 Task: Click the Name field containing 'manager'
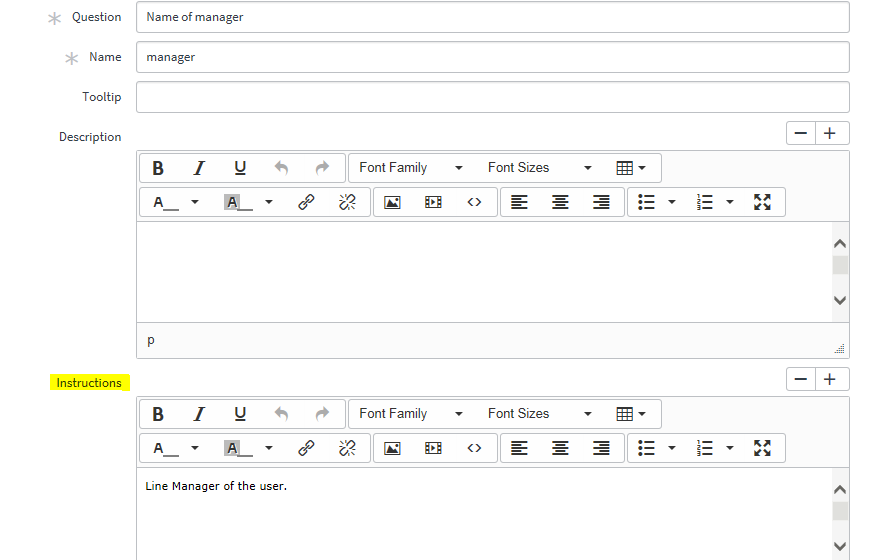493,57
